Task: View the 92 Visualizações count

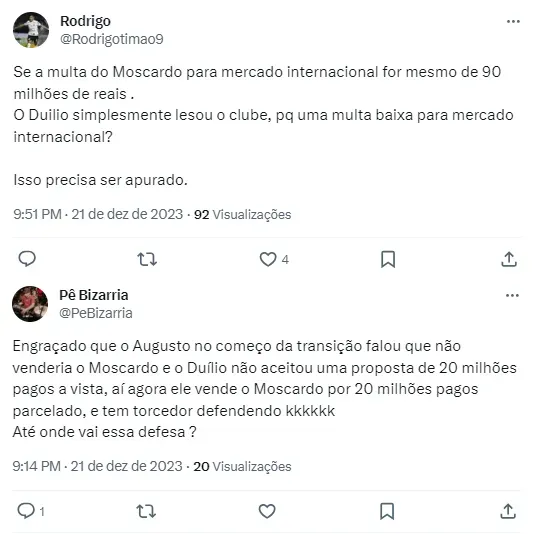Action: tap(243, 215)
